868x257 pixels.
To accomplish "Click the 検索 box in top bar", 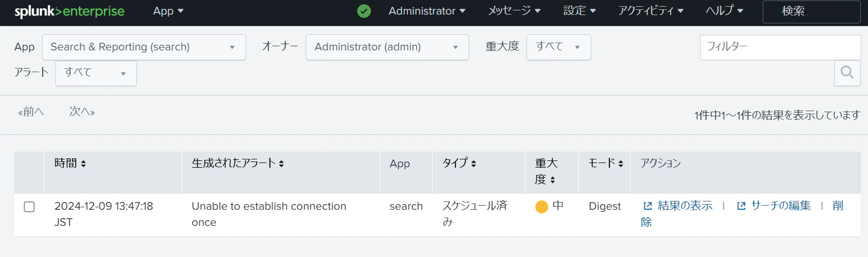I will (x=812, y=11).
